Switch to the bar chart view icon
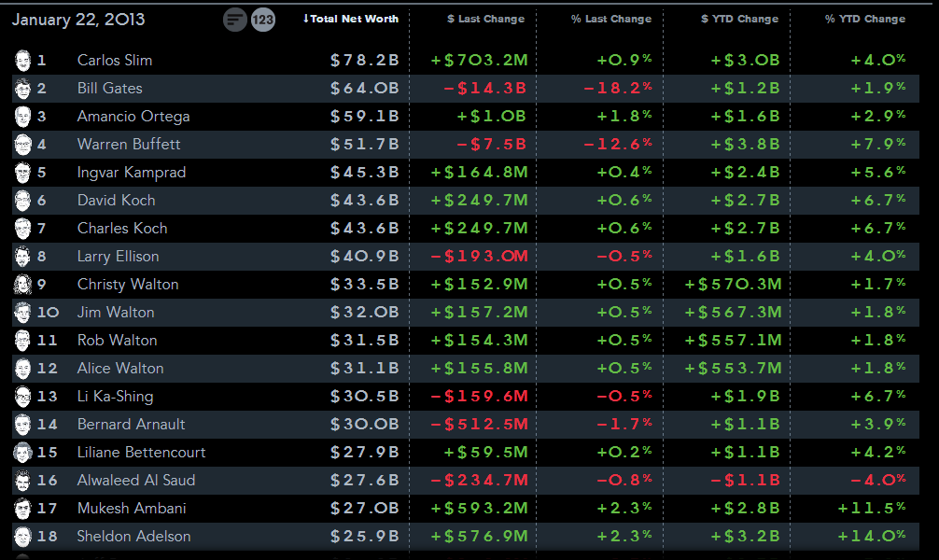Viewport: 939px width, 560px height. [x=235, y=20]
